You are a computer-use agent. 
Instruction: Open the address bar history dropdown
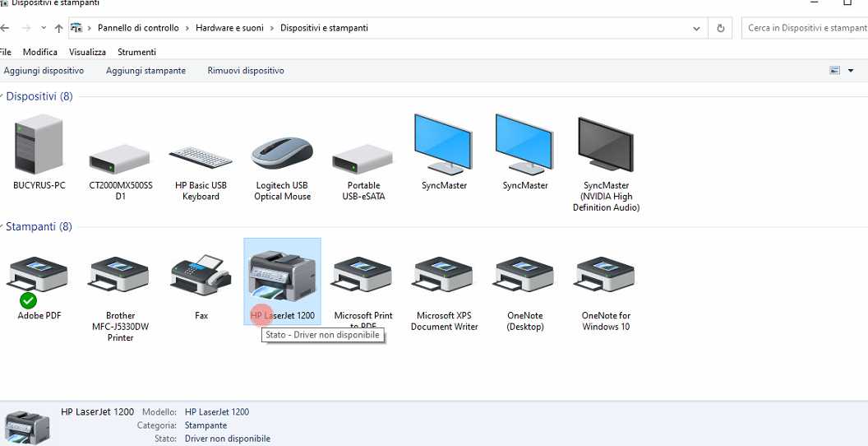point(696,28)
